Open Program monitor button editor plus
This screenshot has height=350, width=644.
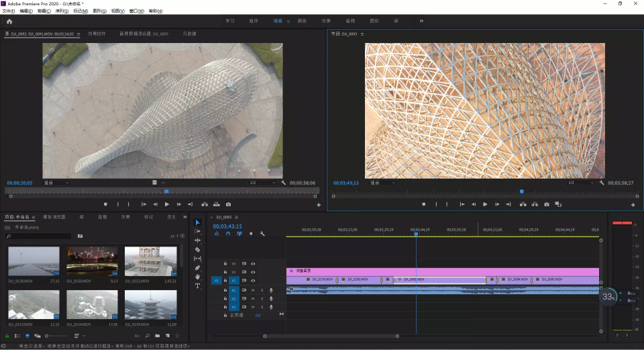[633, 205]
